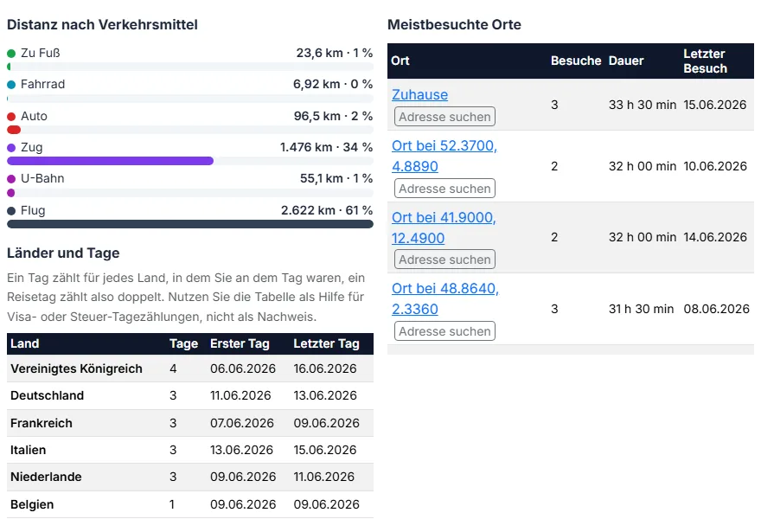This screenshot has width=761, height=532.
Task: Click the '96,5 km · 2 %' Auto value
Action: [x=333, y=116]
